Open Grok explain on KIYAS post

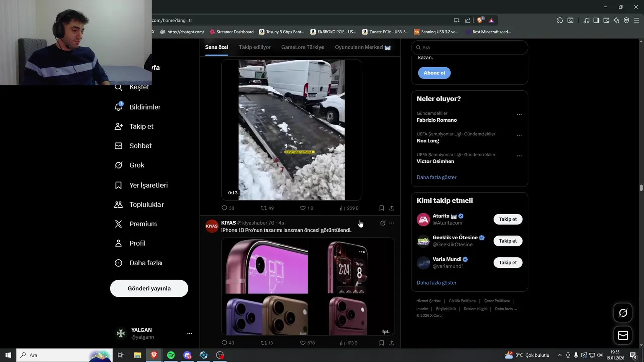pyautogui.click(x=383, y=223)
